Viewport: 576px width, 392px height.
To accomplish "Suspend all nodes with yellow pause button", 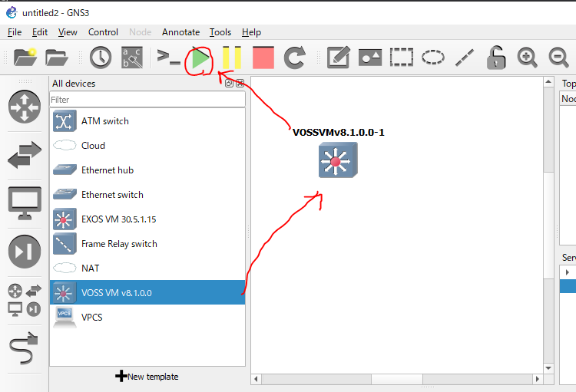I will point(232,58).
